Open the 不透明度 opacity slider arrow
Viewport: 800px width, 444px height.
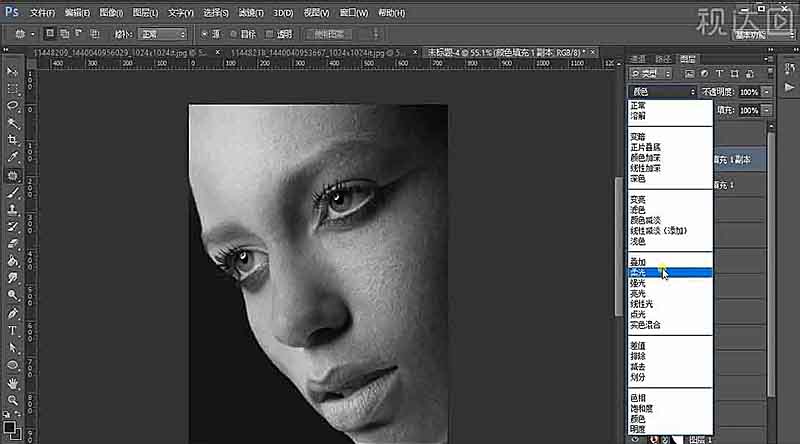pyautogui.click(x=766, y=92)
